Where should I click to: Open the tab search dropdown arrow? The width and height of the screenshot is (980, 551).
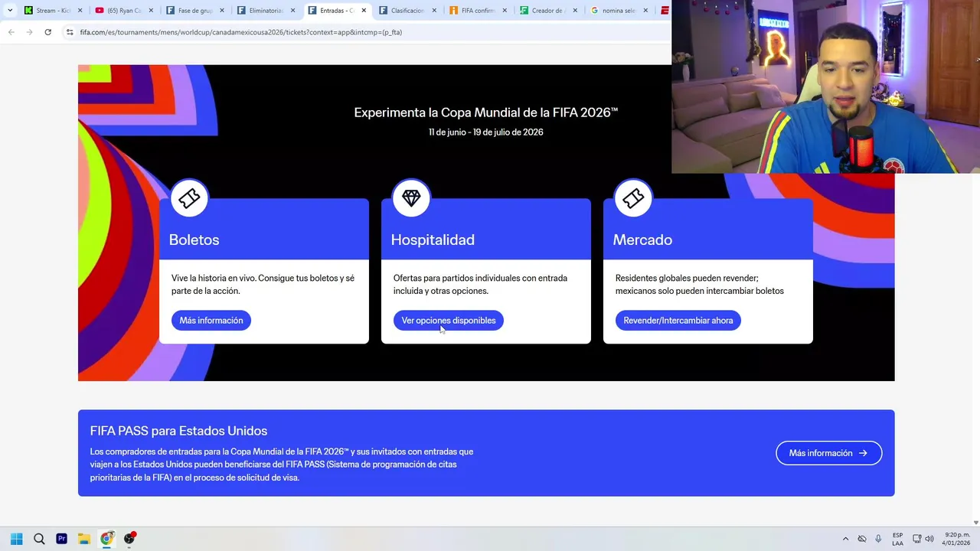pos(10,11)
